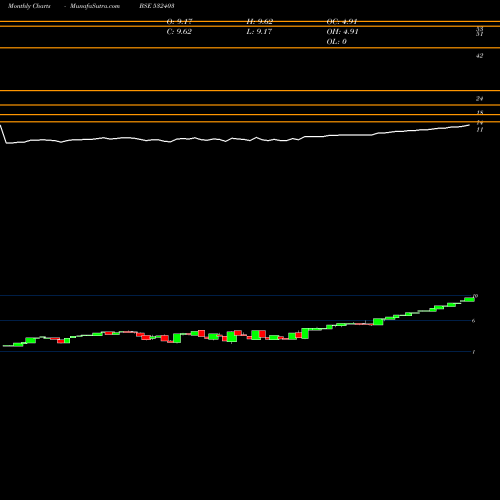Image resolution: width=500 pixels, height=500 pixels.
Task: Click the '33' axis label
Action: 479,29
